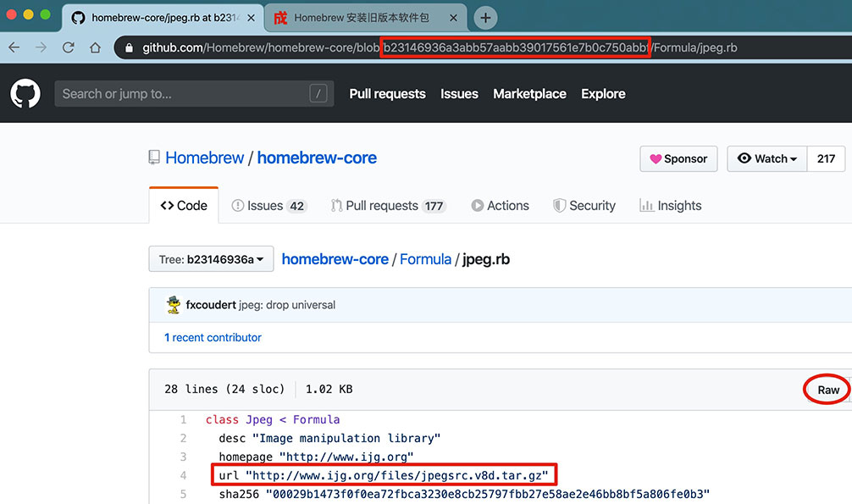Open Pull requests in the GitHub header
852x504 pixels.
(387, 94)
